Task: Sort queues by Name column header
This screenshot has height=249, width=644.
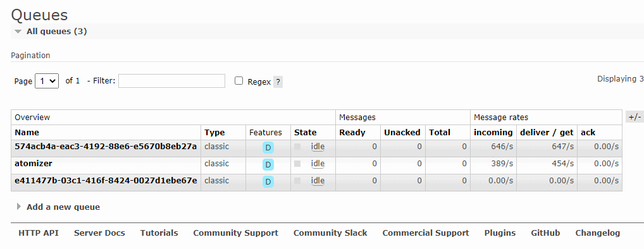Action: pos(27,133)
